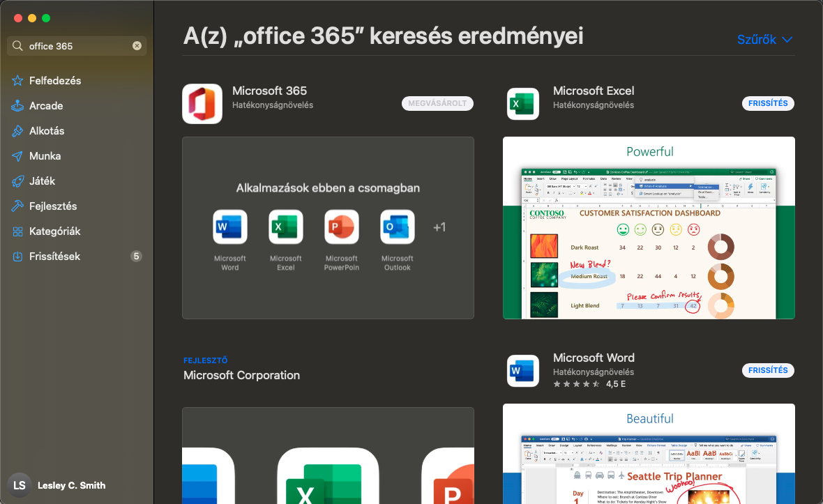Click the LS account avatar
Image resolution: width=823 pixels, height=504 pixels.
pyautogui.click(x=20, y=485)
